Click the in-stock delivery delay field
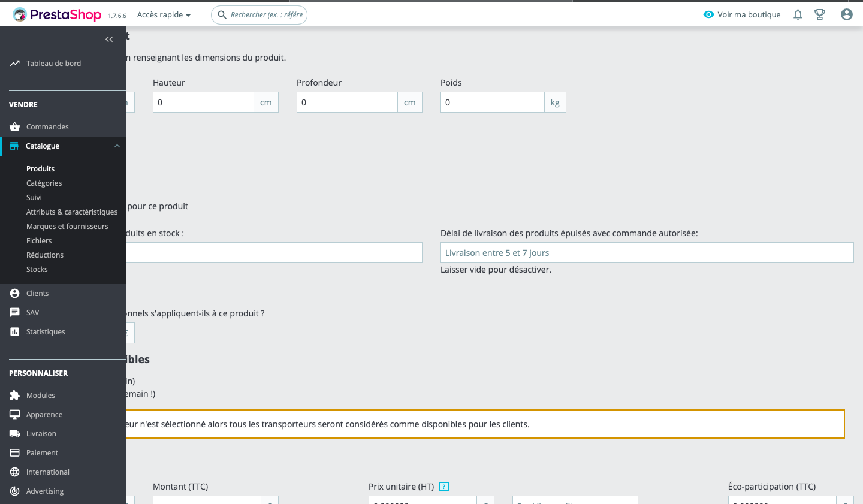 point(274,253)
